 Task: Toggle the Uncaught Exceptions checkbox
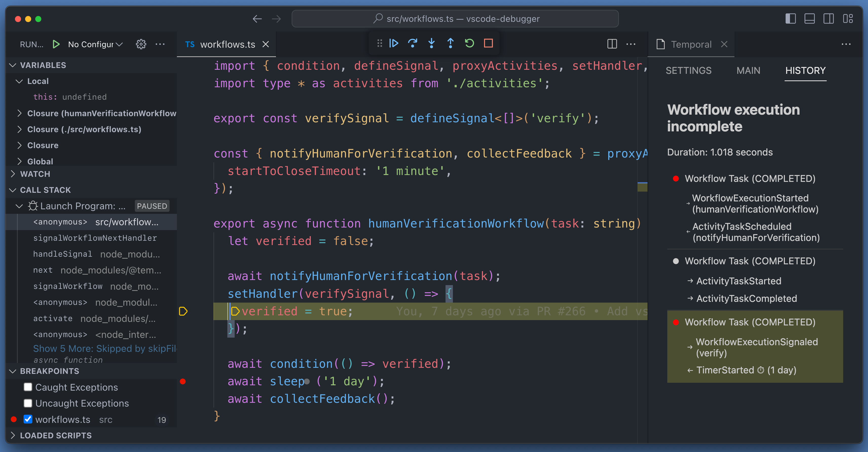click(27, 403)
